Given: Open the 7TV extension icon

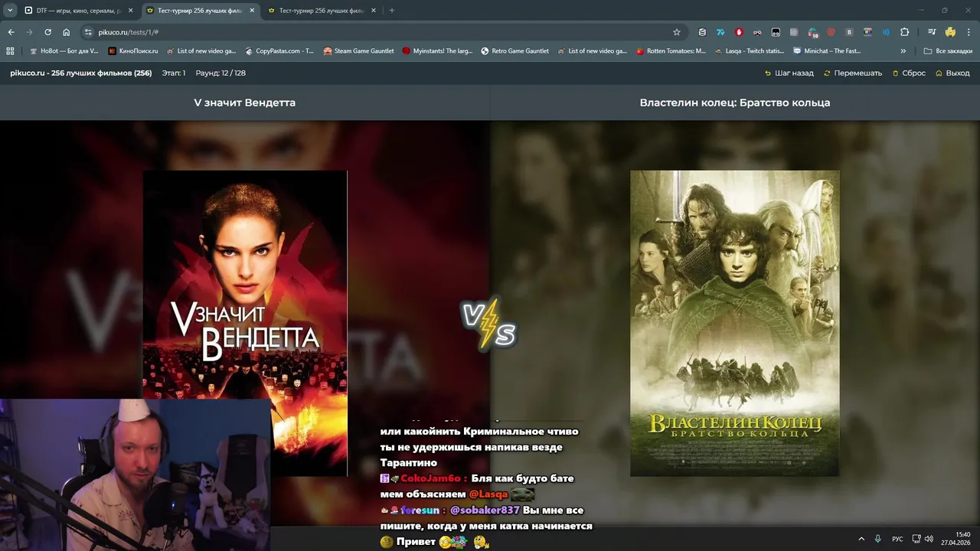Looking at the screenshot, I should tap(720, 32).
